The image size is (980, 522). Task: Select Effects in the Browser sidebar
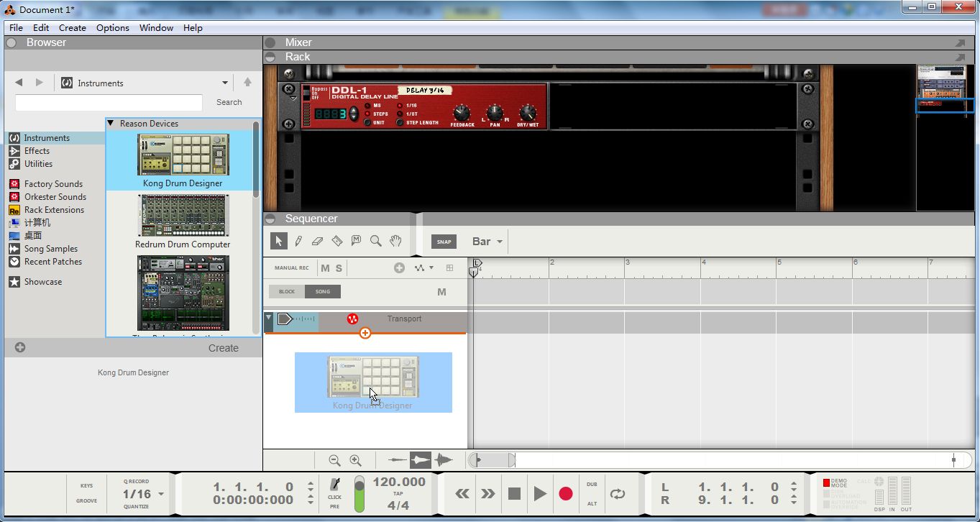[x=37, y=151]
